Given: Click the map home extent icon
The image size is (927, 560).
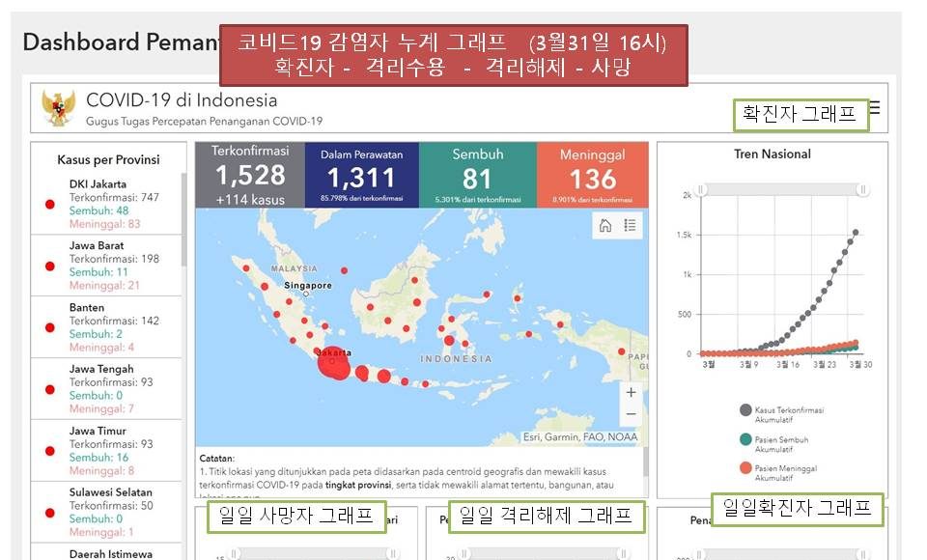Looking at the screenshot, I should 605,226.
